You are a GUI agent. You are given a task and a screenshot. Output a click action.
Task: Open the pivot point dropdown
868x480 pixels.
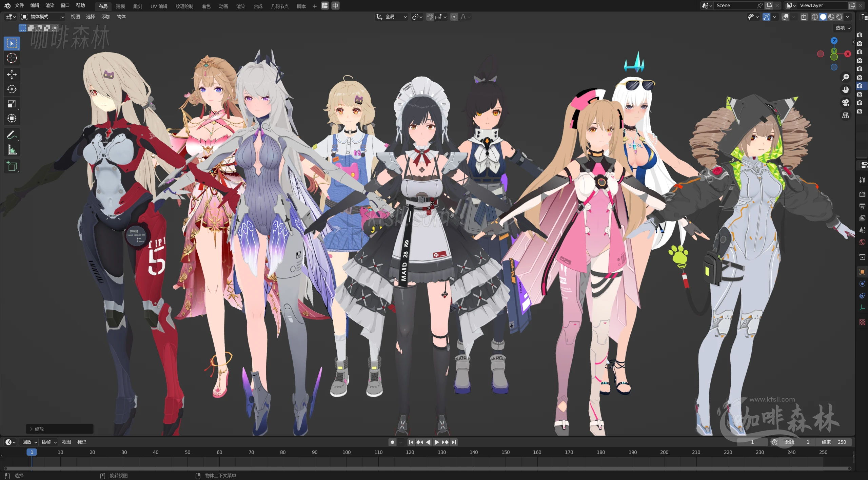(x=417, y=17)
